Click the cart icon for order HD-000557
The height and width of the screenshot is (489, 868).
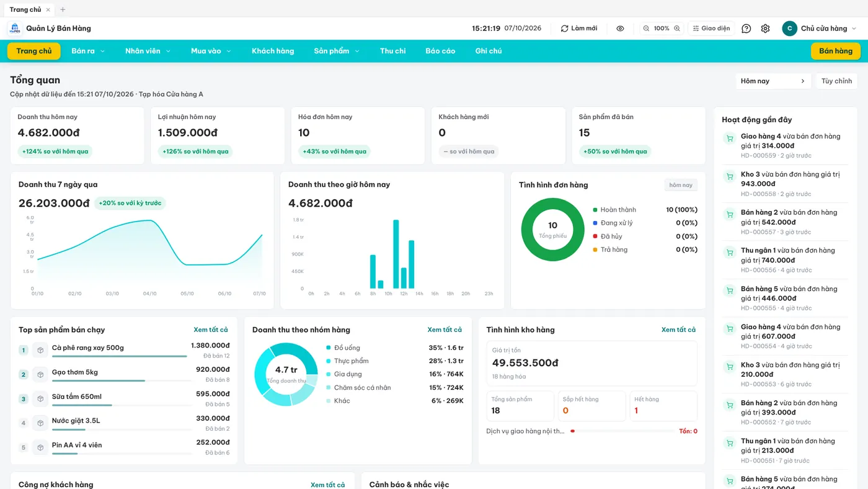[x=730, y=215]
